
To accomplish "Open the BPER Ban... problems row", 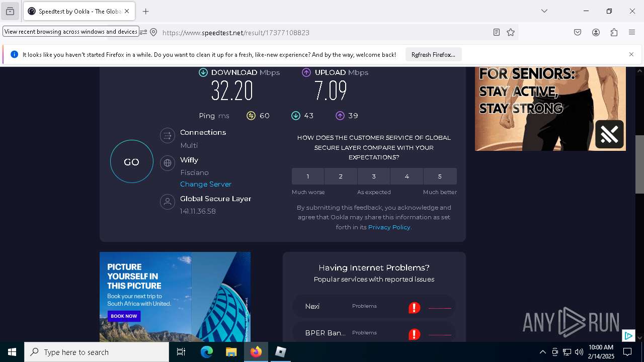I will (x=374, y=333).
